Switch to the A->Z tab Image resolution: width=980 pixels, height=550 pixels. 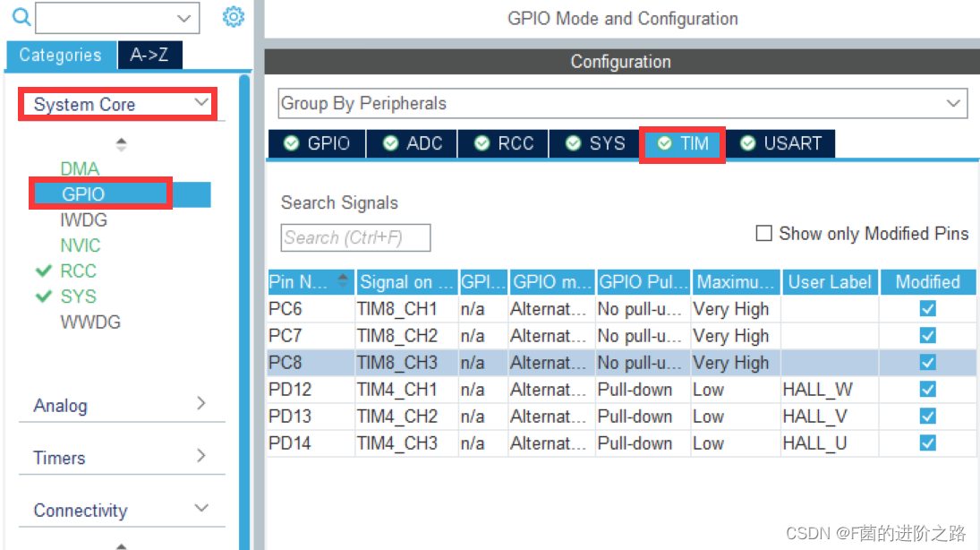149,55
